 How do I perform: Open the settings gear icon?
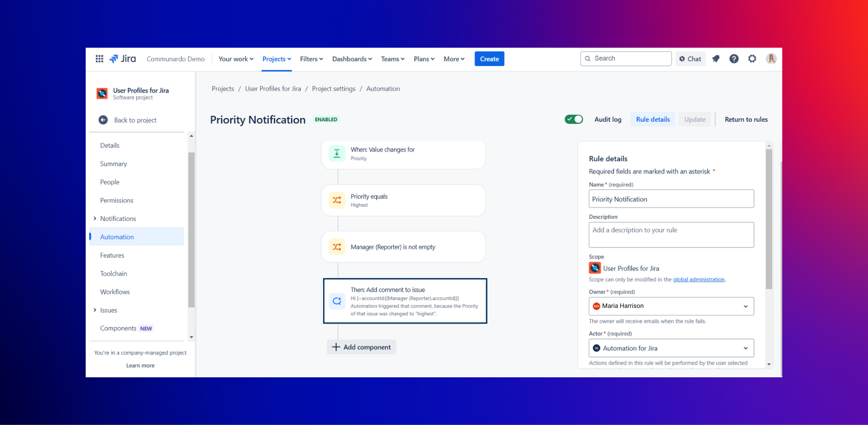[x=752, y=59]
